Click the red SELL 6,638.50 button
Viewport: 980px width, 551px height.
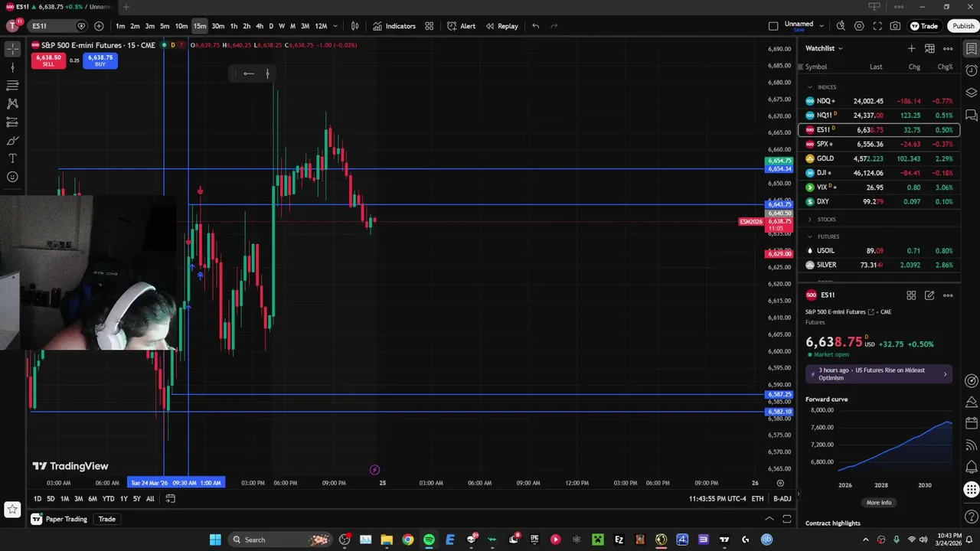pos(48,60)
